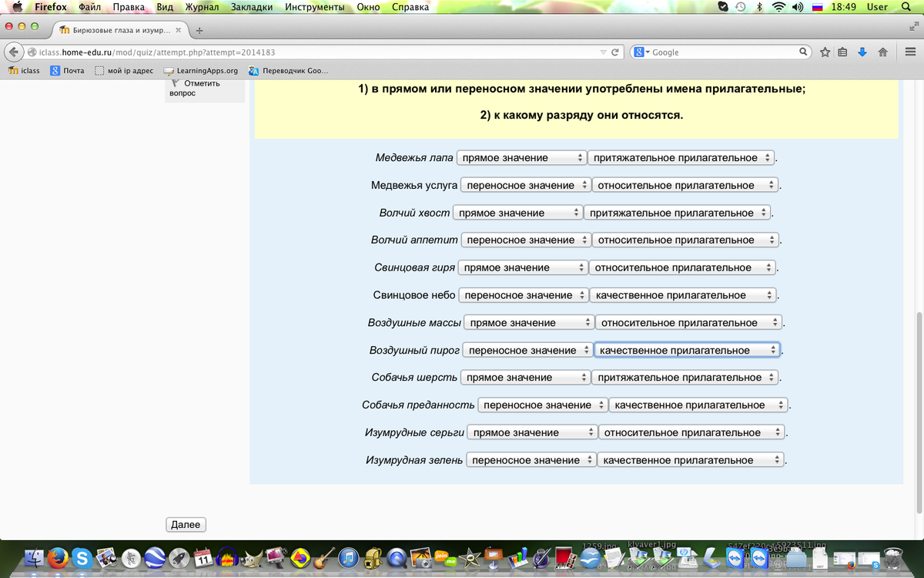
Task: Open the Переводчик Goo... bookmark
Action: pyautogui.click(x=289, y=71)
